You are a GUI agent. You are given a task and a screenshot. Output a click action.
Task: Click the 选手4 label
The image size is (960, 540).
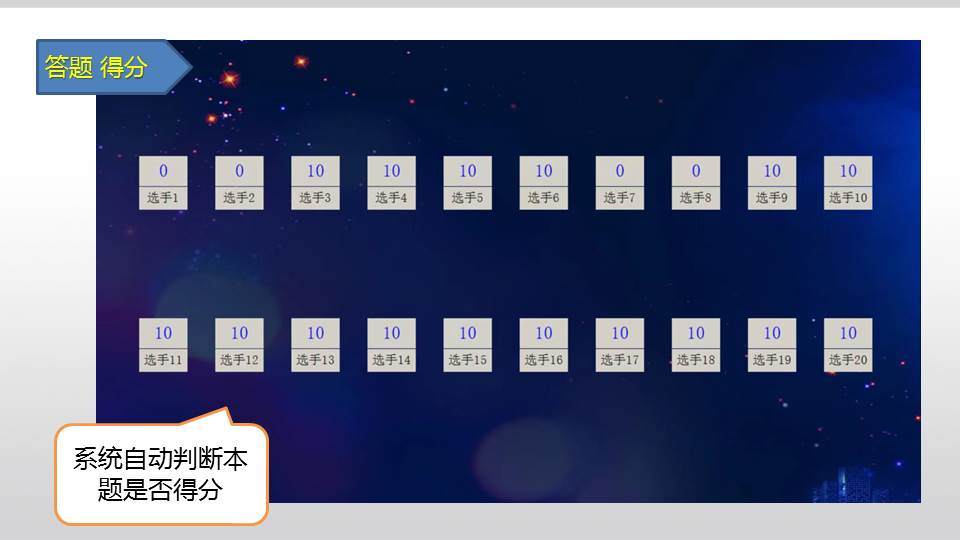(x=391, y=198)
